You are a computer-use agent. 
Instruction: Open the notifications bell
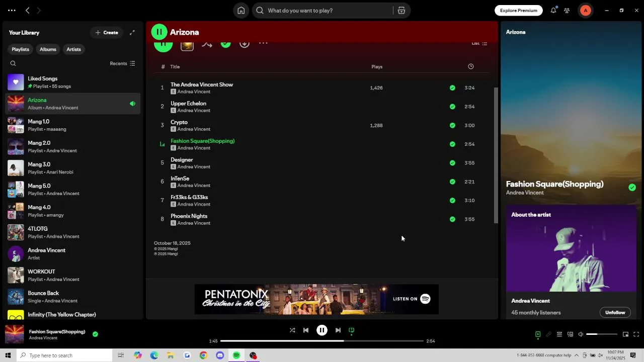(553, 11)
